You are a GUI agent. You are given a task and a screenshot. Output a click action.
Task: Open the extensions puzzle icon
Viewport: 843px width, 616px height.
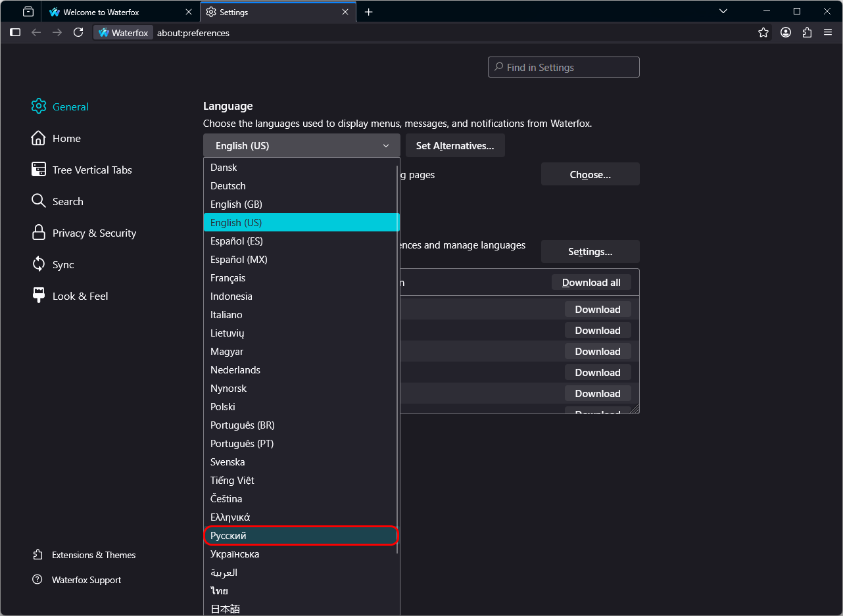click(x=807, y=32)
